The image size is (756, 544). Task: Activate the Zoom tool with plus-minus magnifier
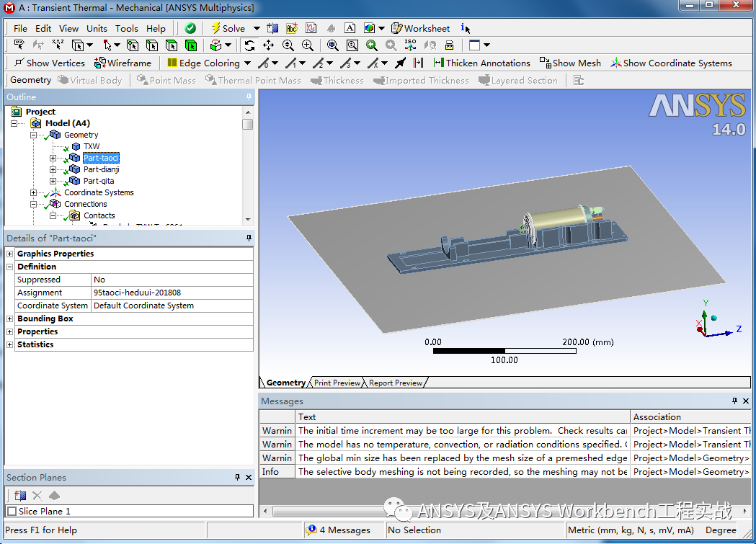[288, 45]
